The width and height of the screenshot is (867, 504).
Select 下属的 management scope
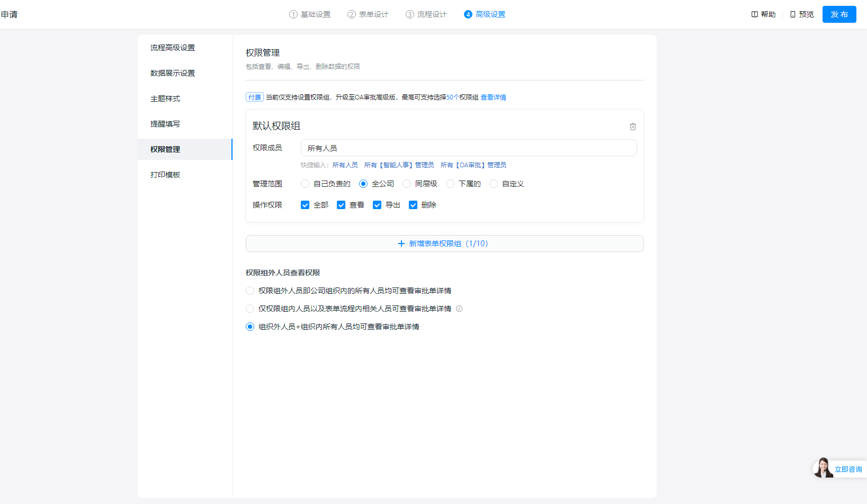tap(450, 184)
